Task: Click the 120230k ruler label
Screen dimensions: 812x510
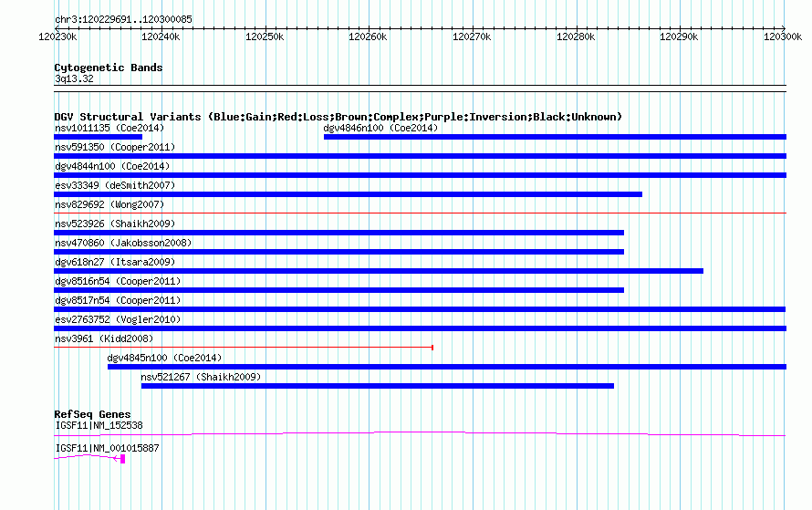Action: 57,36
